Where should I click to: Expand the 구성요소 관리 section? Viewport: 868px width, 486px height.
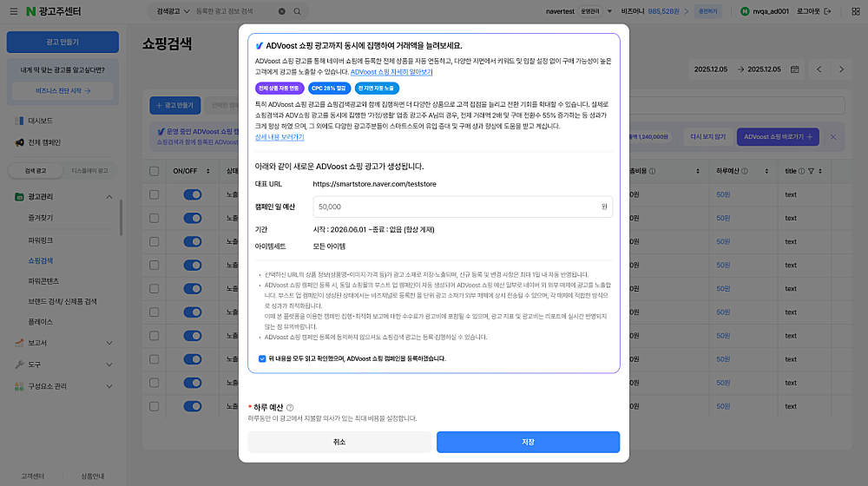click(109, 386)
